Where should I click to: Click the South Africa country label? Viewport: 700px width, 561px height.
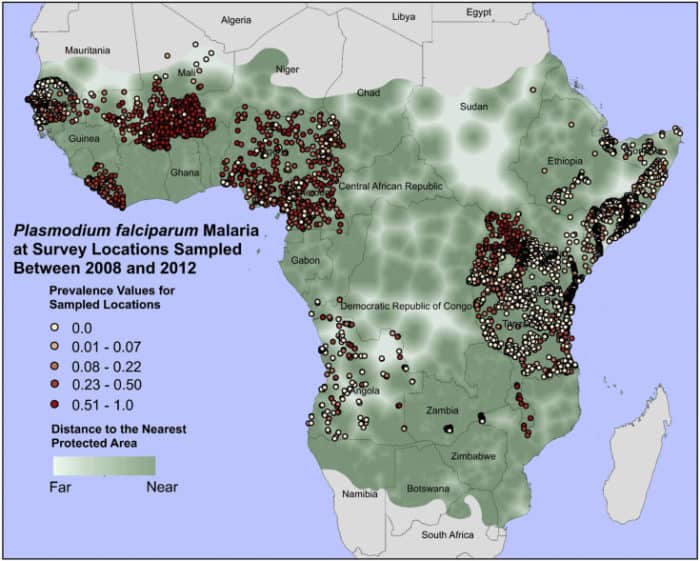(x=448, y=535)
